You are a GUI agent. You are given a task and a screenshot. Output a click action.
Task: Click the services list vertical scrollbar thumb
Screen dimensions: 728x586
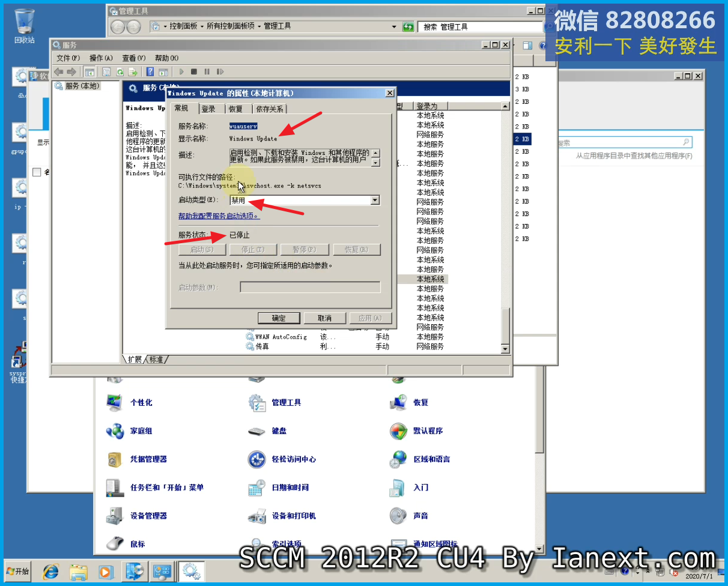click(505, 326)
